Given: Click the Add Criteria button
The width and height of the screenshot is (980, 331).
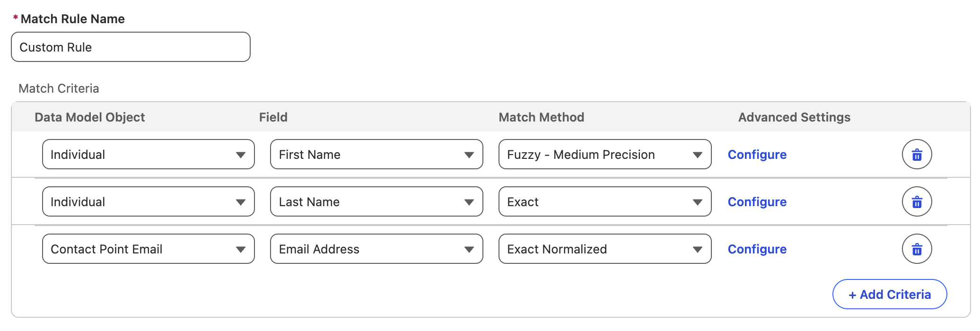Looking at the screenshot, I should [x=889, y=295].
